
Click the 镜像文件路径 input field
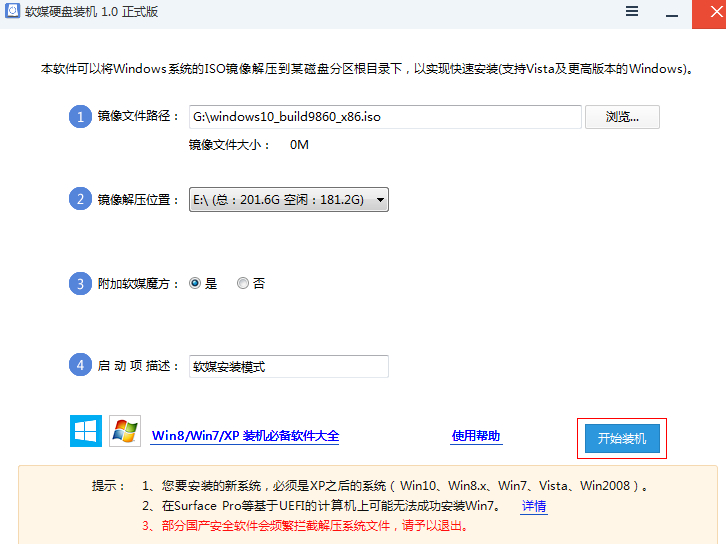pyautogui.click(x=385, y=117)
